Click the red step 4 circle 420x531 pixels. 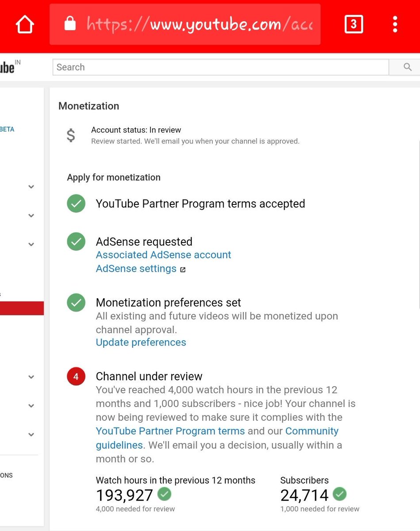(x=76, y=377)
